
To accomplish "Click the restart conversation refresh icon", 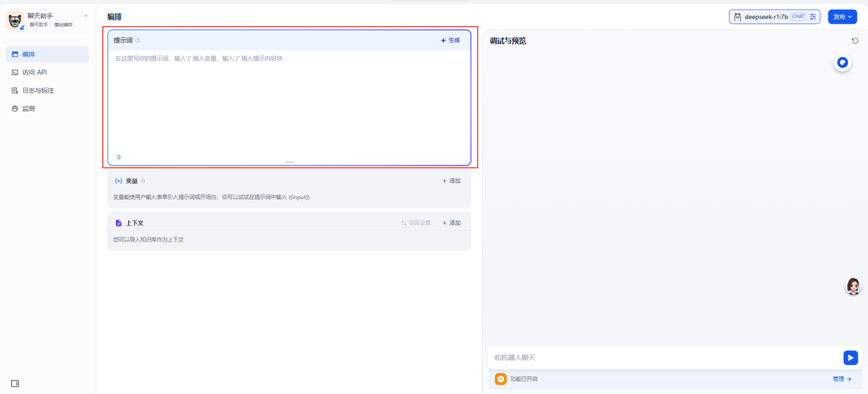I will (855, 41).
